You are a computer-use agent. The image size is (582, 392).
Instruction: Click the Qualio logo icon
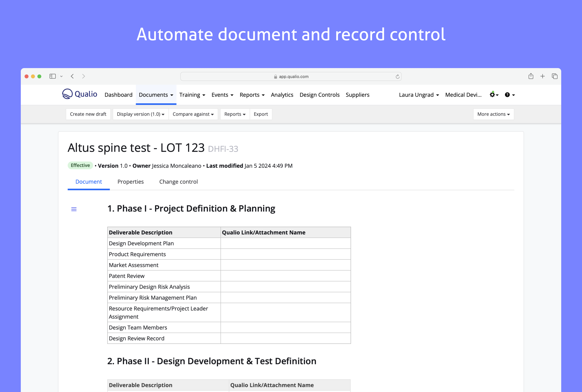click(x=67, y=94)
